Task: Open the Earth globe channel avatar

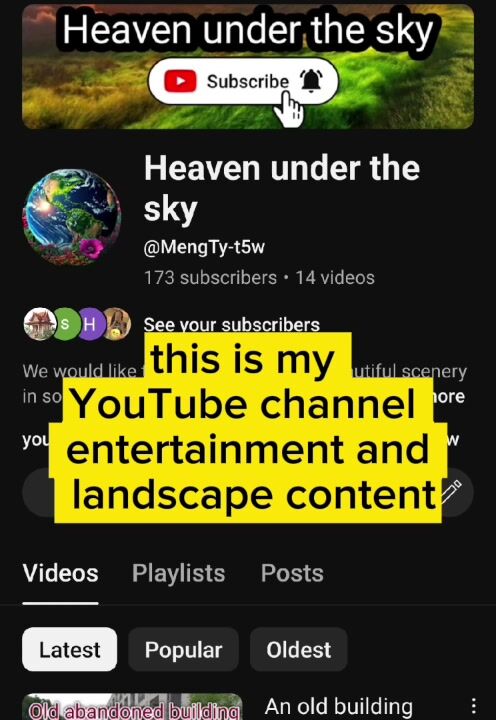Action: point(72,217)
